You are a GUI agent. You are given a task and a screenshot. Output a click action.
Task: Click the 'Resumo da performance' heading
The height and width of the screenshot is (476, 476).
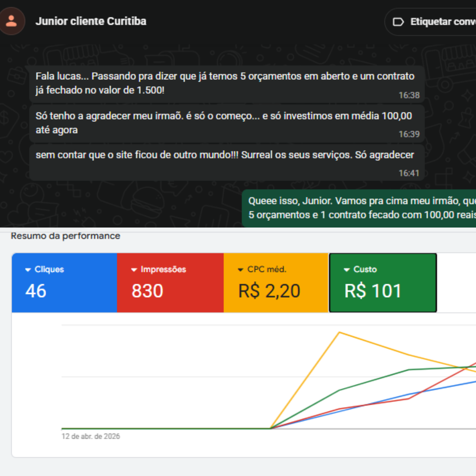coord(65,236)
